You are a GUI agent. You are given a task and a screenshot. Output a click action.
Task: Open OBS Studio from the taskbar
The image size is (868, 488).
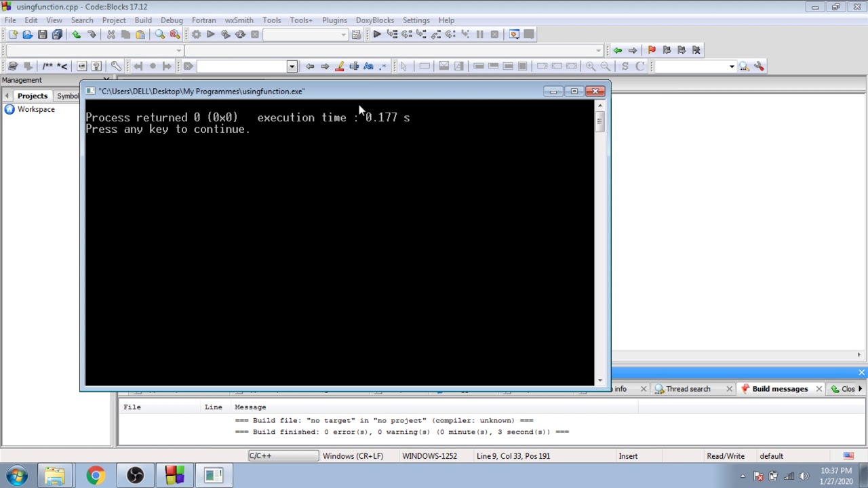click(135, 476)
